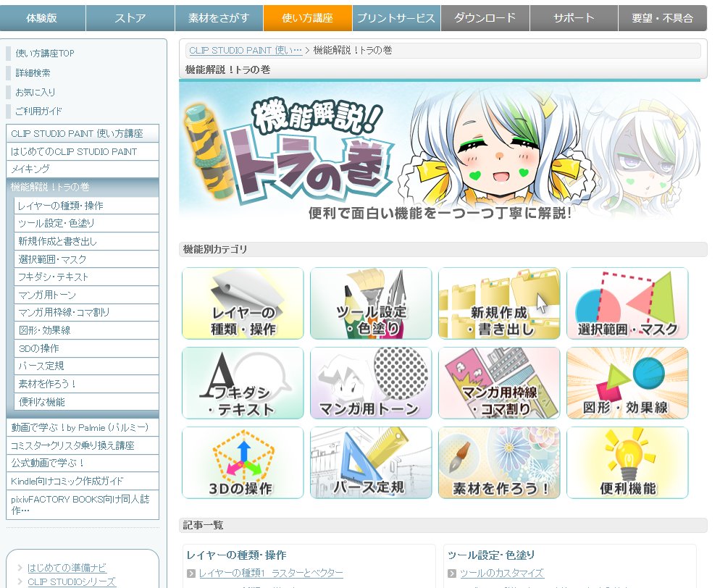Go to the 体験版 tab
Screen dimensions: 720x588
tap(42, 18)
